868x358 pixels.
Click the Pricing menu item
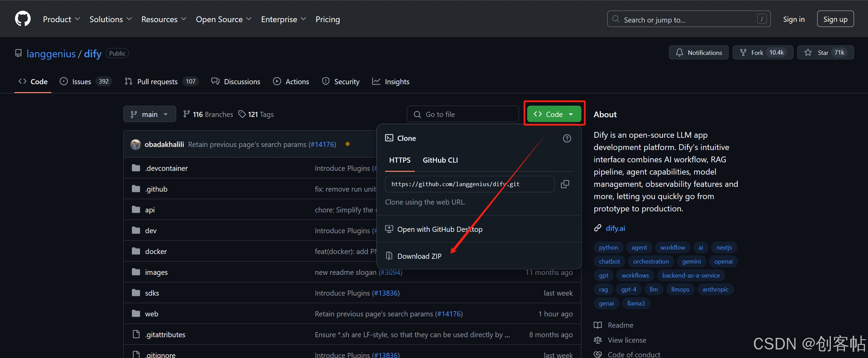327,19
